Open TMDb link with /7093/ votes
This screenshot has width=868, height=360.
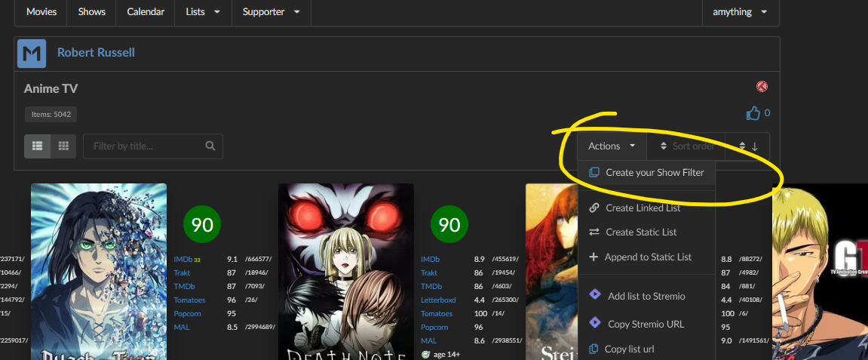coord(184,286)
